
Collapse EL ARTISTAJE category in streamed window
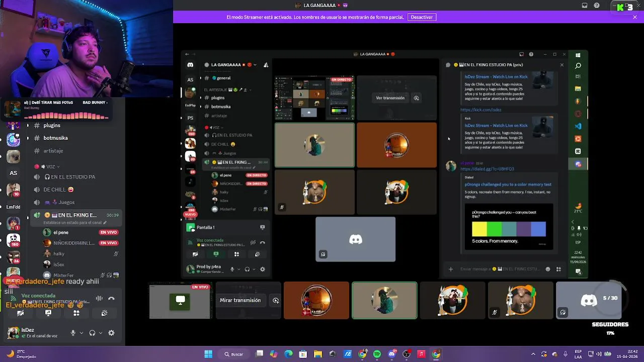point(226,89)
